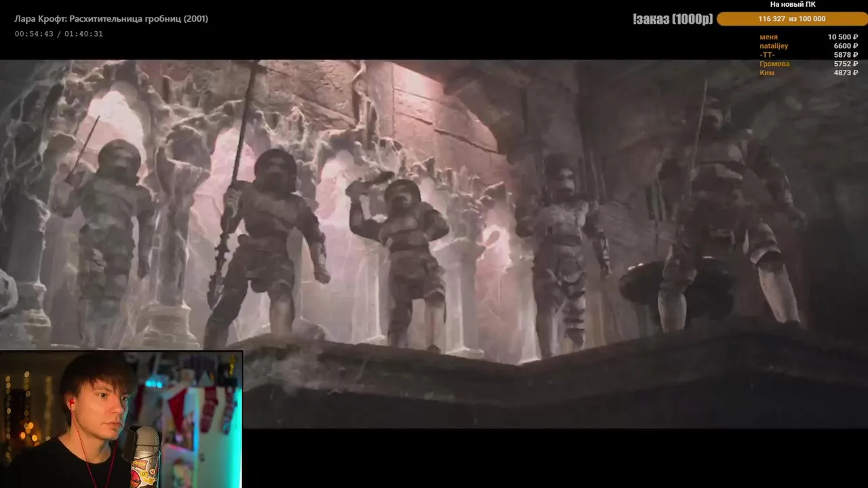This screenshot has width=868, height=488.
Task: Click the playback timestamp 00:54:43 / 01:40:31
Action: pyautogui.click(x=59, y=34)
